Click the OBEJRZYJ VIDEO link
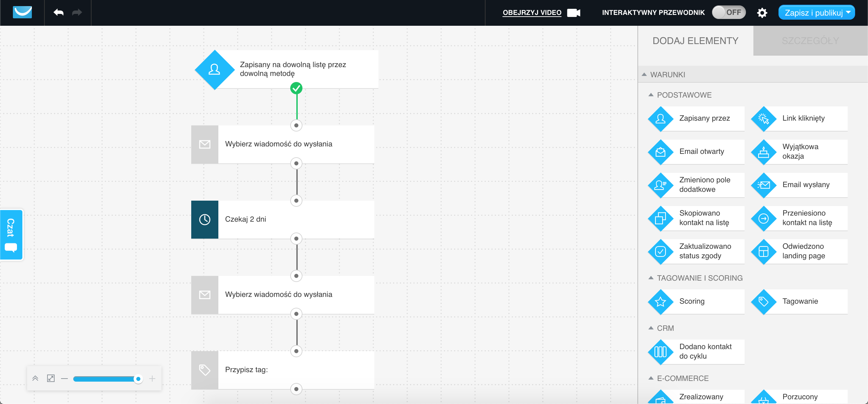 [532, 13]
